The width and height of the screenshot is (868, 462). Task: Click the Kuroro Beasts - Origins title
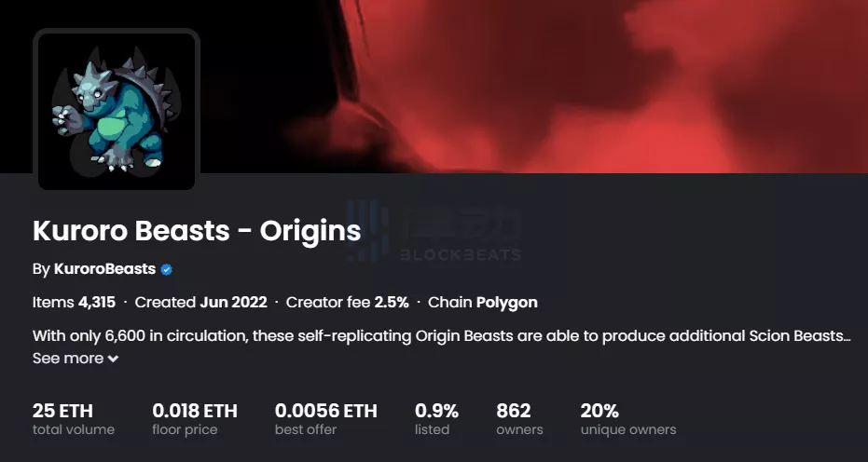coord(196,229)
